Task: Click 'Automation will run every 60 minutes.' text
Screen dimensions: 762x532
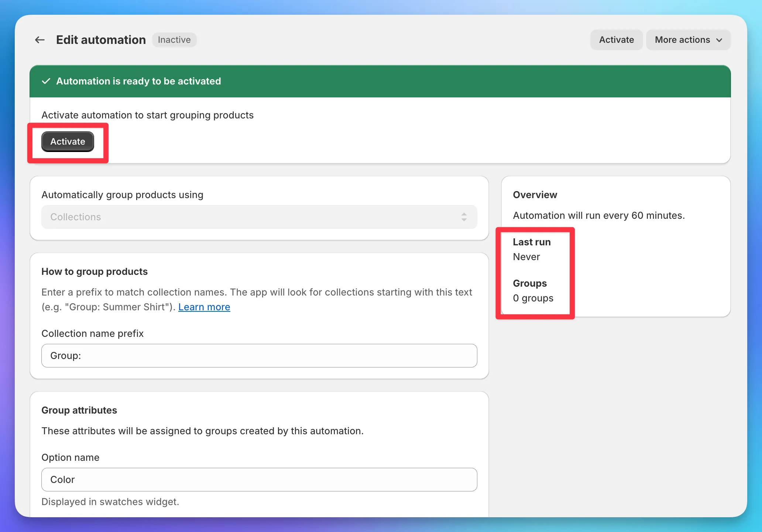Action: pyautogui.click(x=599, y=215)
